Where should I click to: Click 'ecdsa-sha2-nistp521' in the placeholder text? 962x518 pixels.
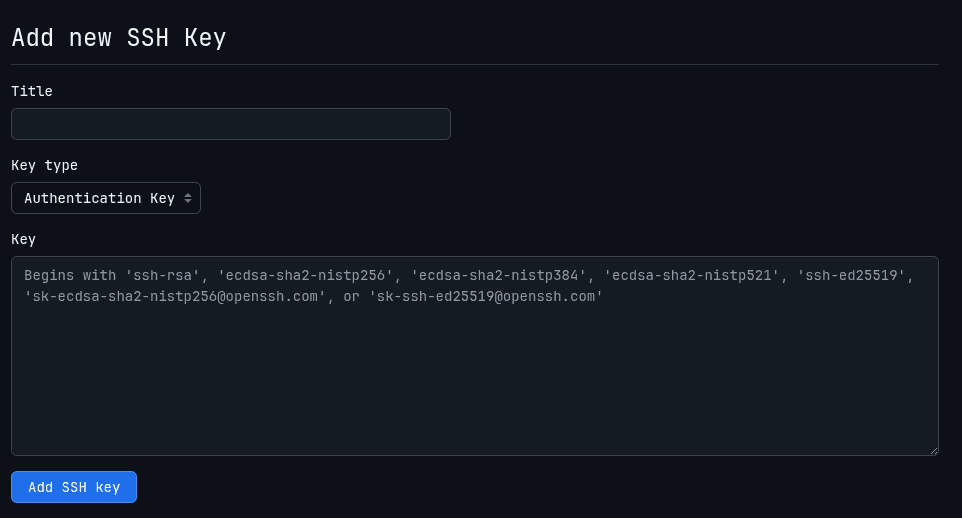tap(692, 275)
